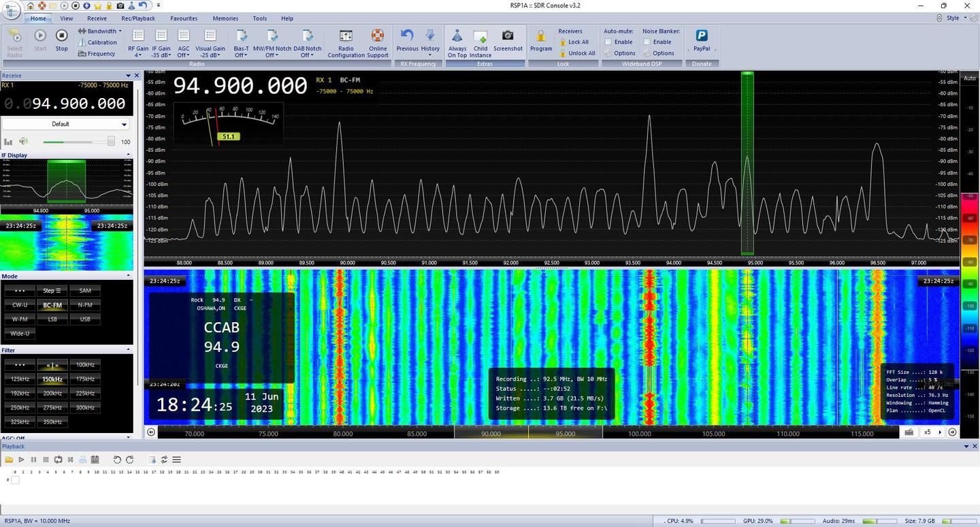Select LSB mode
The height and width of the screenshot is (527, 980).
tap(52, 319)
